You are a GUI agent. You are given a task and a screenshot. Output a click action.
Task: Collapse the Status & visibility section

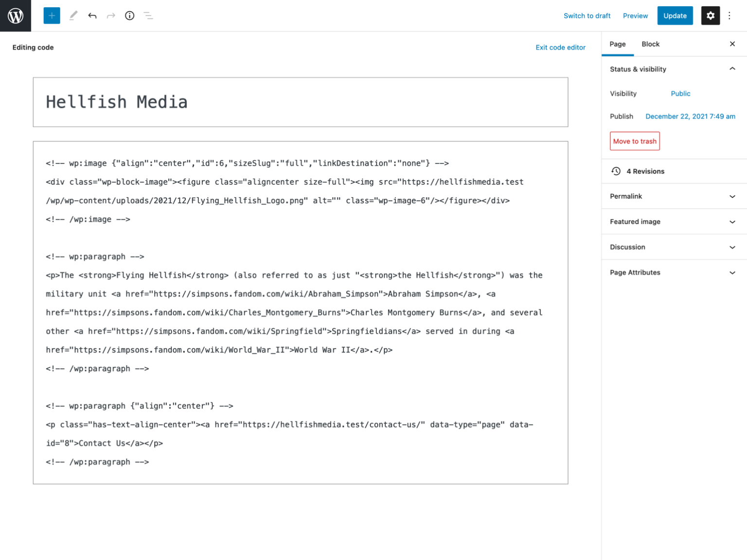[732, 69]
